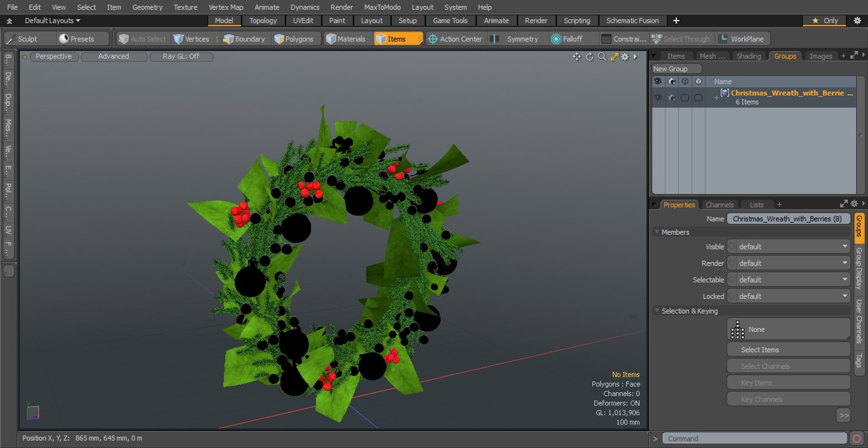Toggle the Locked channel circle
The width and height of the screenshot is (868, 448).
tap(731, 296)
